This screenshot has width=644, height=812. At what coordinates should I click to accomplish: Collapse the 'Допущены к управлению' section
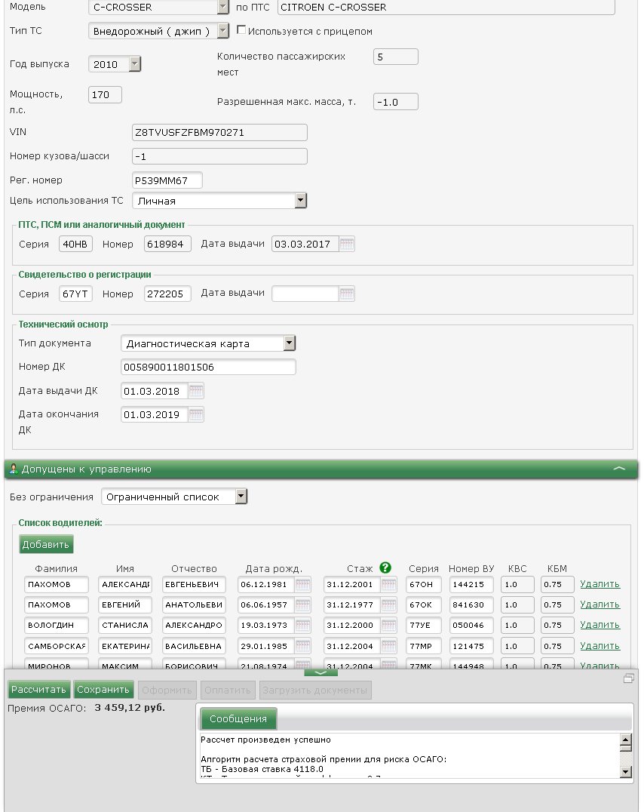click(619, 469)
